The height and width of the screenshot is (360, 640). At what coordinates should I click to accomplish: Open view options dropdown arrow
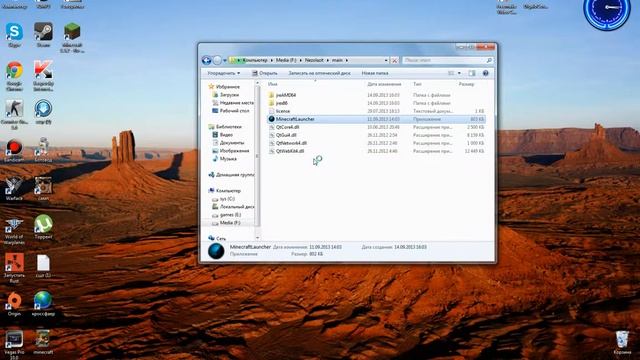[459, 73]
